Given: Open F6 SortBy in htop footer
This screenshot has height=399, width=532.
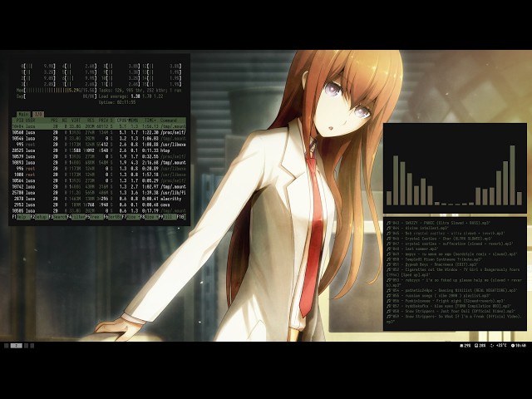Looking at the screenshot, I should (x=113, y=217).
